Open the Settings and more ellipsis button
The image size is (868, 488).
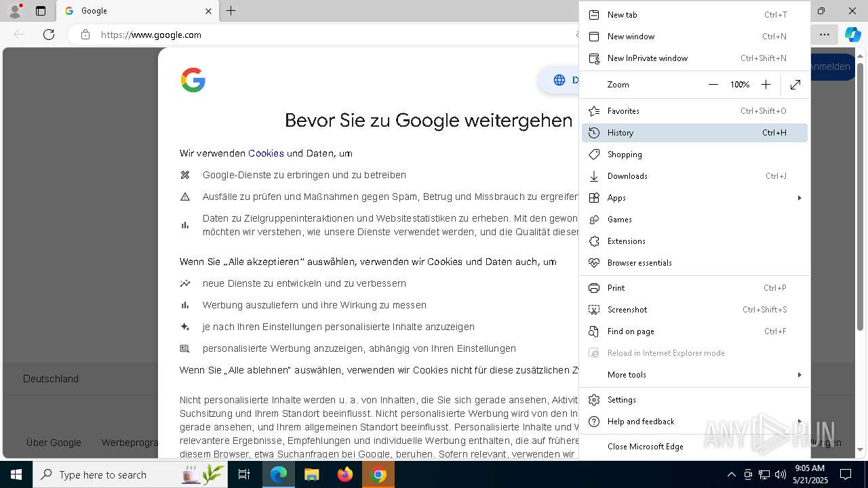pyautogui.click(x=824, y=35)
